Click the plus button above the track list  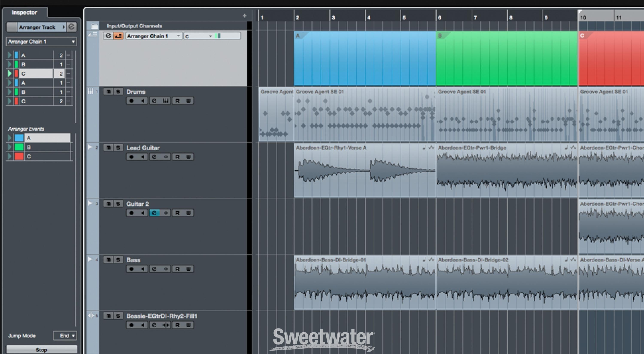[x=245, y=16]
